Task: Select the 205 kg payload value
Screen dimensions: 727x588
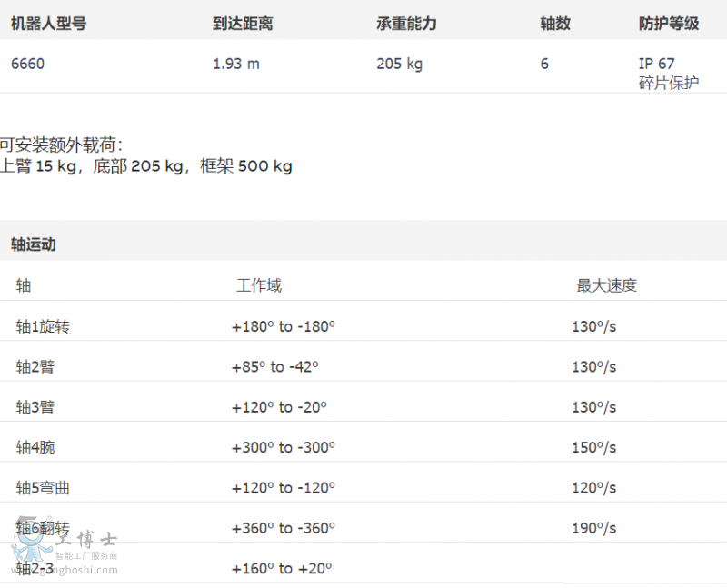Action: coord(399,65)
